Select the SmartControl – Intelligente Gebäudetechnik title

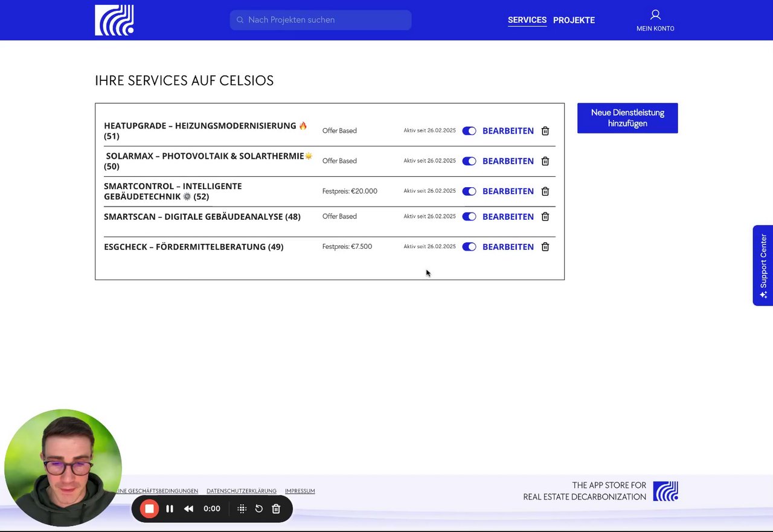(x=173, y=191)
